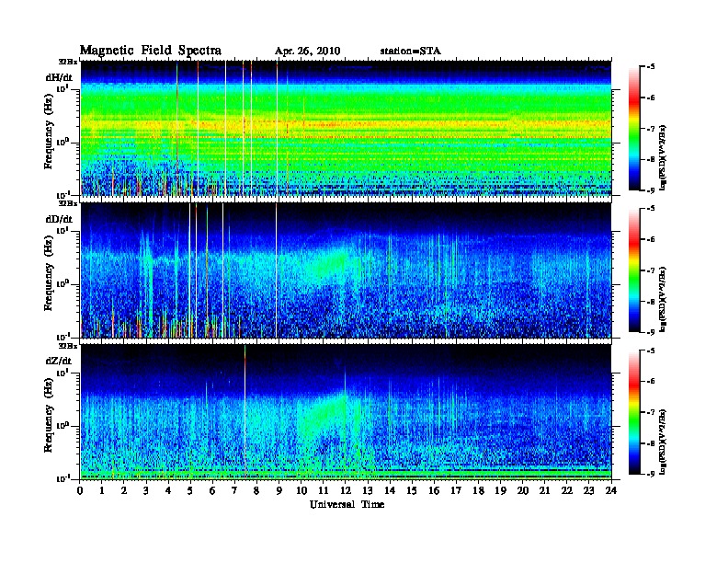
Task: Click the 'Universal Time' axis title
Action: click(x=347, y=504)
